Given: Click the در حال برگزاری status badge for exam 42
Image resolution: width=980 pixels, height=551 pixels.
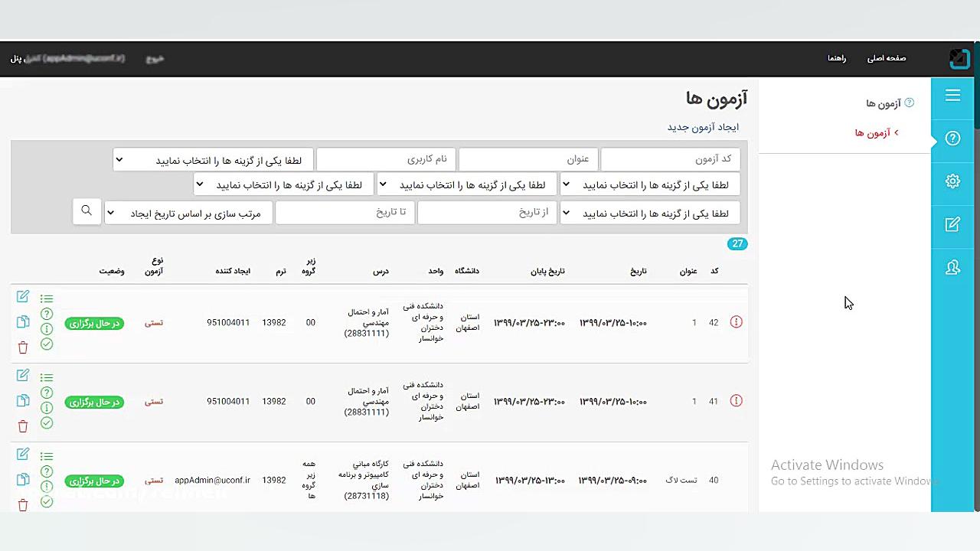Looking at the screenshot, I should pos(94,323).
